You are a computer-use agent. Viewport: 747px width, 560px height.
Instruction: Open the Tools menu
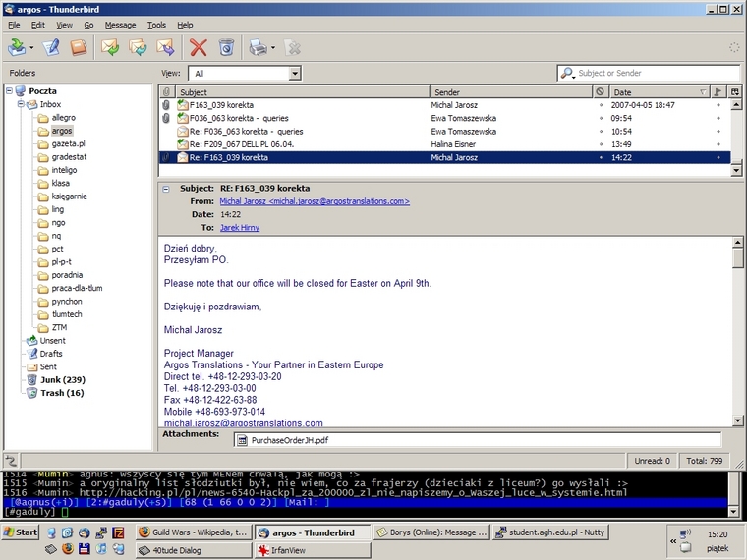tap(156, 25)
